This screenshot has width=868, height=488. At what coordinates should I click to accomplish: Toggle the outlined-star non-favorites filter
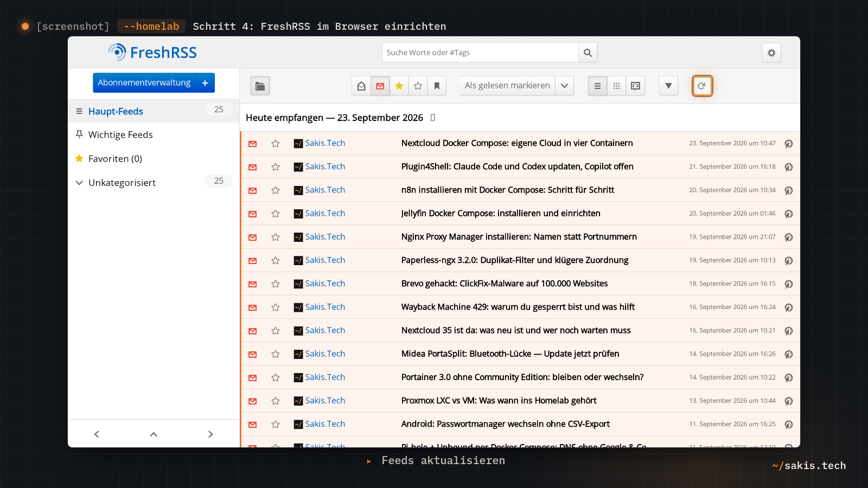click(x=418, y=86)
